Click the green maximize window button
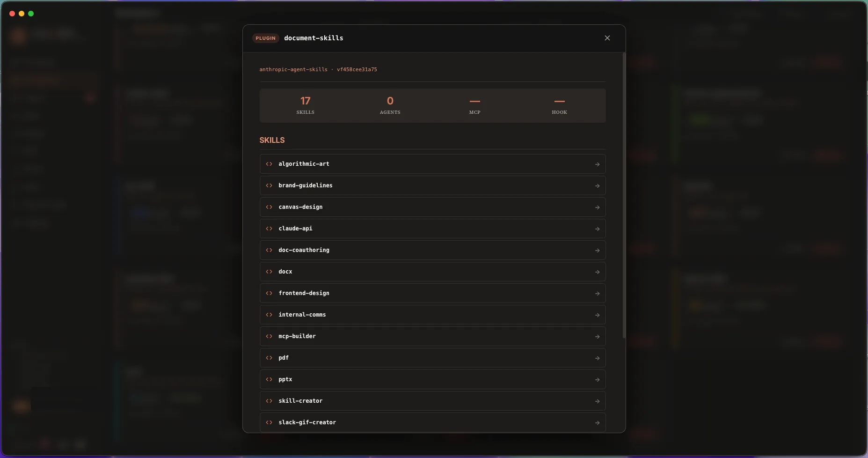 click(31, 14)
